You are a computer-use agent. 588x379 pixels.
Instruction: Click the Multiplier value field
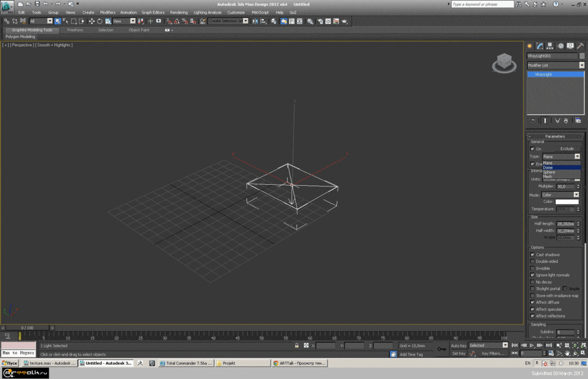(566, 187)
